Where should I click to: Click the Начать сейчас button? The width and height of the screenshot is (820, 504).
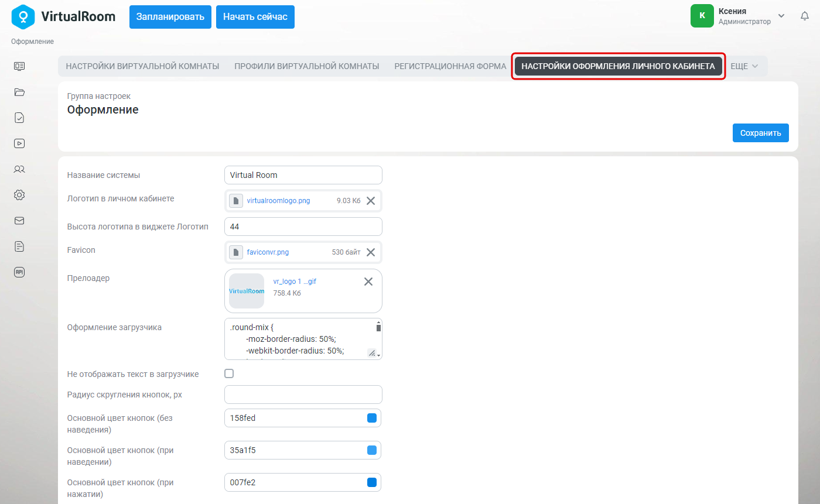coord(255,17)
